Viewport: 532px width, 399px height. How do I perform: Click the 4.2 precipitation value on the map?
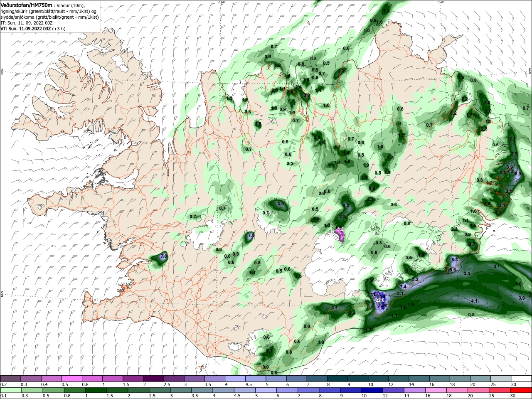coord(345,205)
